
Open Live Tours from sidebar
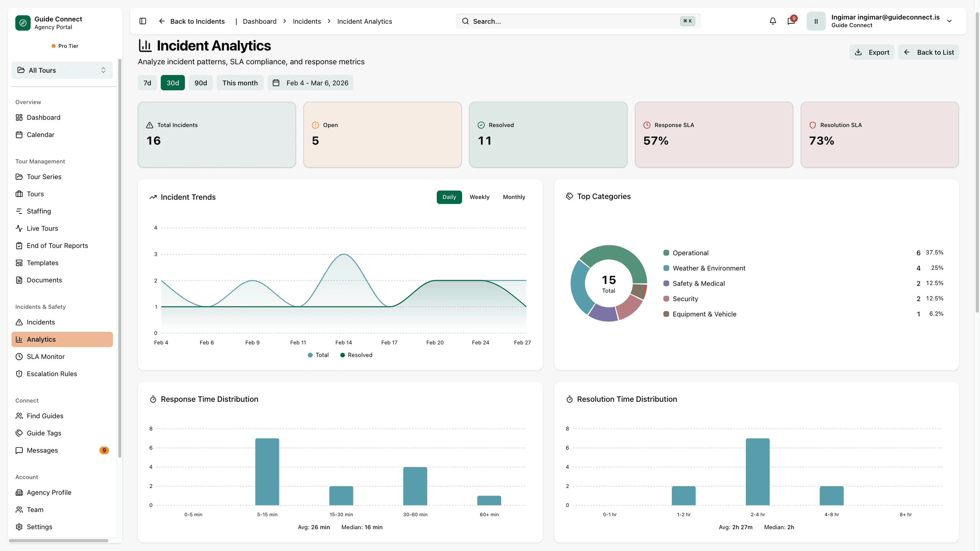coord(42,228)
